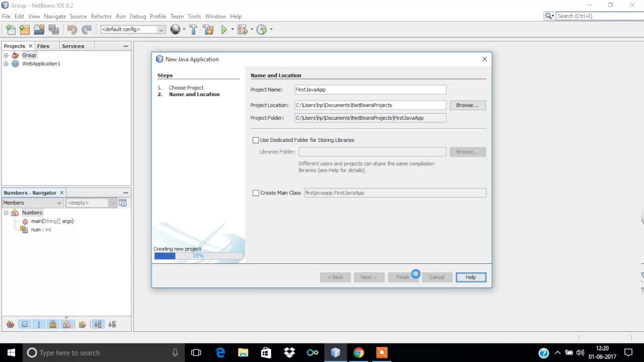Collapse the Numbers class node
Image resolution: width=644 pixels, height=362 pixels.
[6, 213]
